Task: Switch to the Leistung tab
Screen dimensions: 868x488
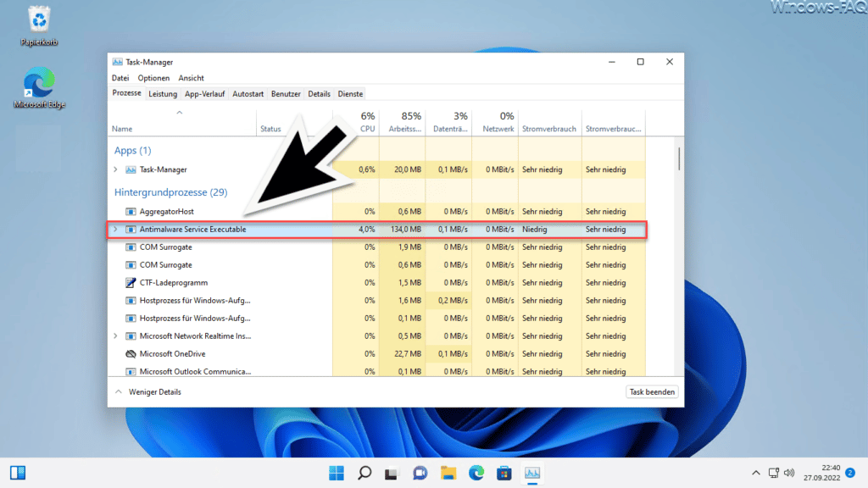Action: point(163,94)
